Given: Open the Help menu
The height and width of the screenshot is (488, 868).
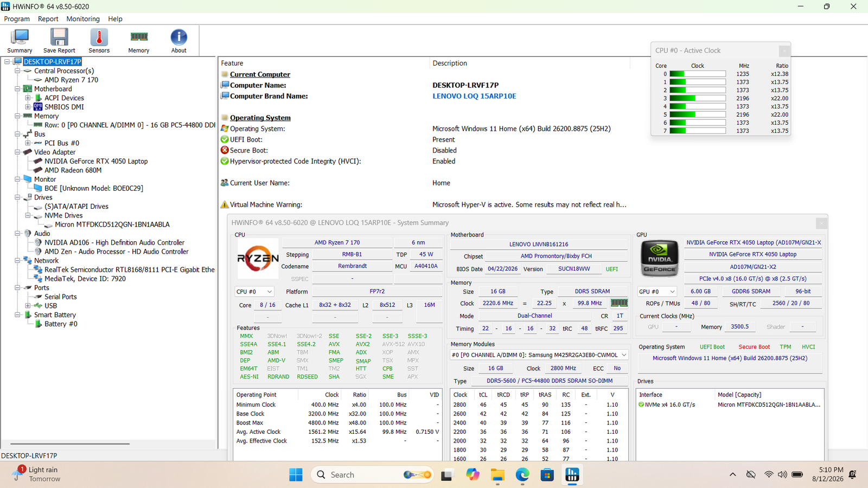Looking at the screenshot, I should coord(115,19).
